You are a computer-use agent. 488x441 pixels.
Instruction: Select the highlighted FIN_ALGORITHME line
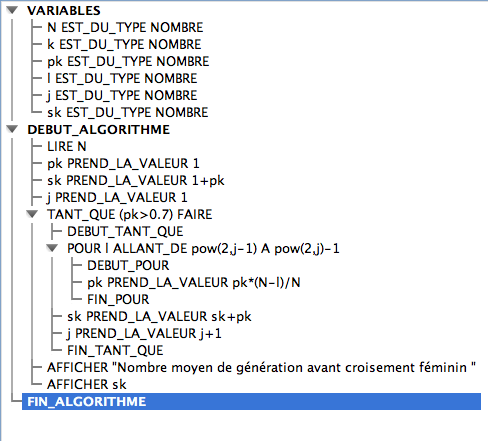pyautogui.click(x=251, y=401)
